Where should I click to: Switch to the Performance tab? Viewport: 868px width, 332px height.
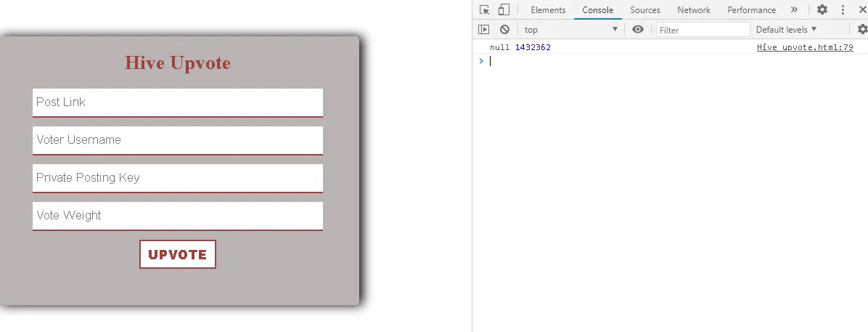tap(751, 10)
